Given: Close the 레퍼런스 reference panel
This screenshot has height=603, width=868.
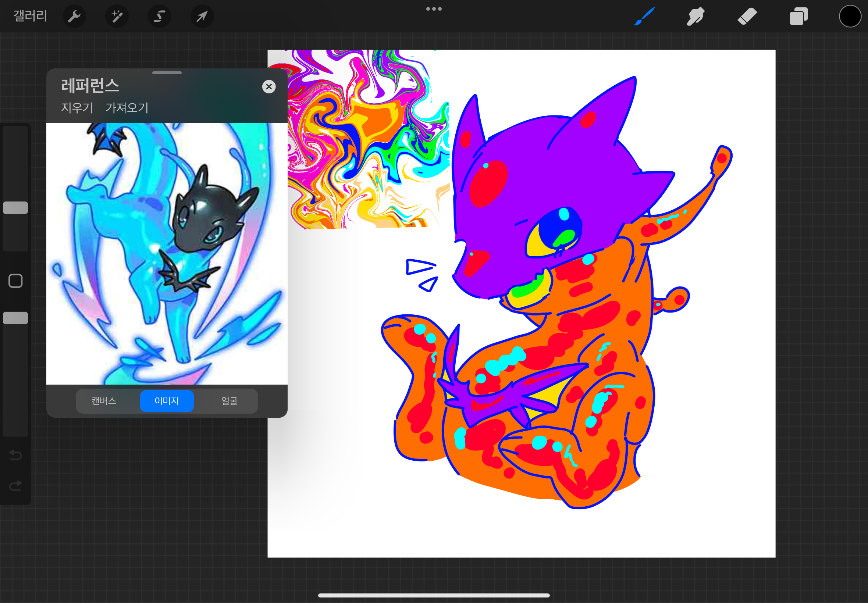Looking at the screenshot, I should click(269, 87).
